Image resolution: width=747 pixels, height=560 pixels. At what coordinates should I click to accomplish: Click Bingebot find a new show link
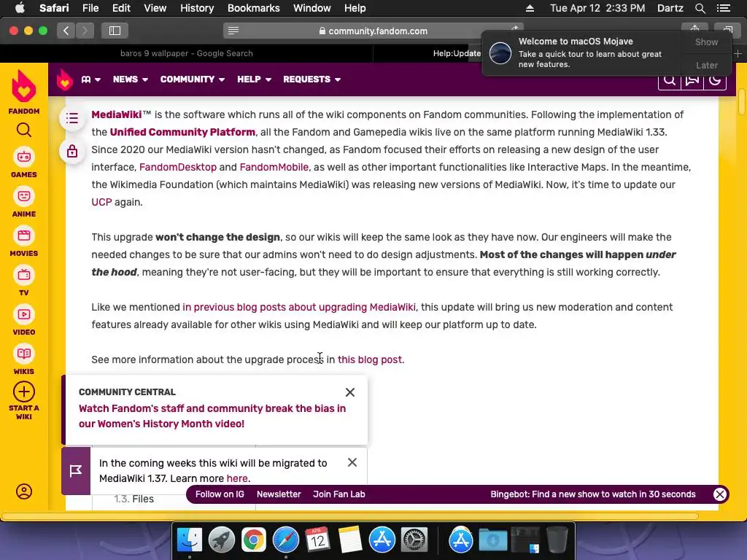coord(592,494)
